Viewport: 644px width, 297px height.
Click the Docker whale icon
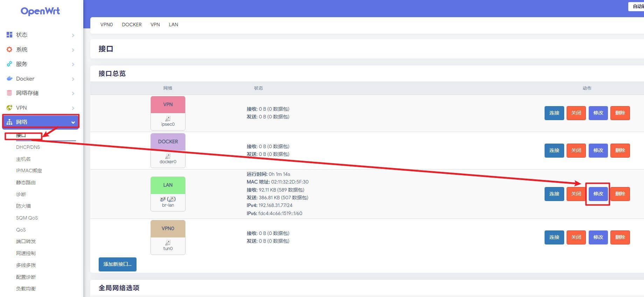tap(9, 78)
